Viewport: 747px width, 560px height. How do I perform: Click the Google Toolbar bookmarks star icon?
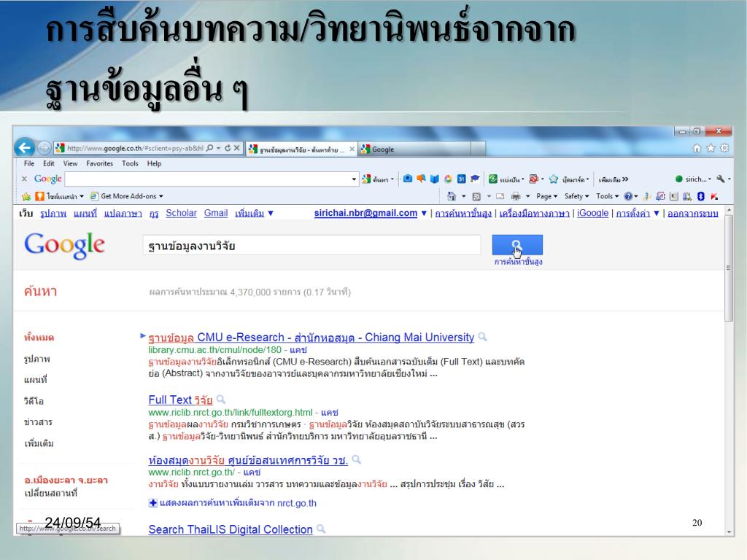(553, 179)
